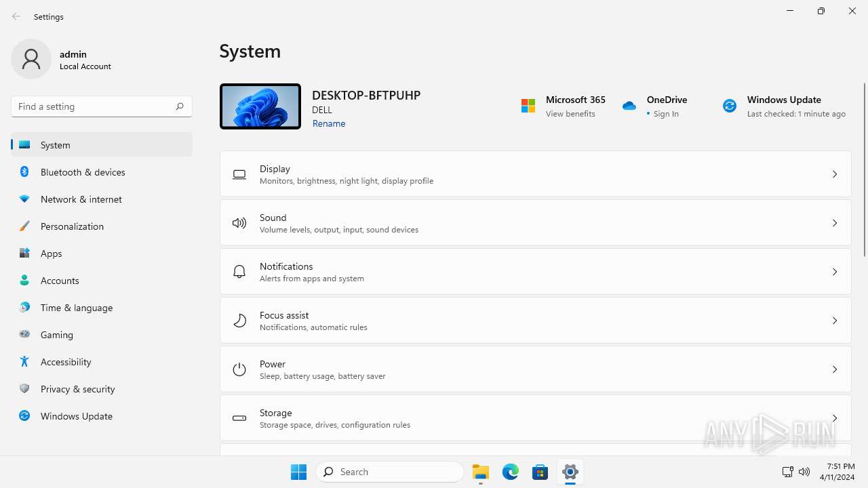Expand the Notifications settings chevron
868x488 pixels.
coord(835,272)
